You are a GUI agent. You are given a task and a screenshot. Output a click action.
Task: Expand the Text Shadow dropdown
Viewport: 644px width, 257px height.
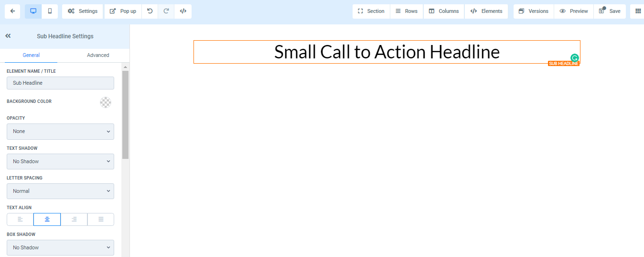click(x=60, y=161)
